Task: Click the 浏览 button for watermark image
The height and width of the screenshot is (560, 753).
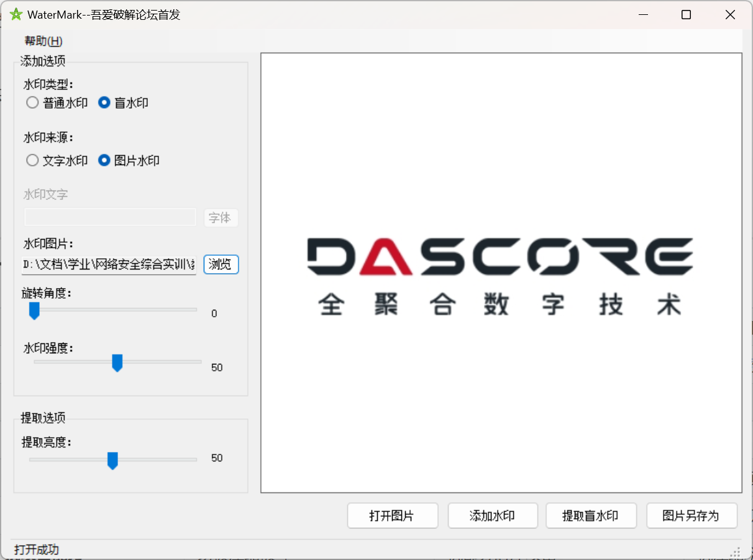Action: 221,264
